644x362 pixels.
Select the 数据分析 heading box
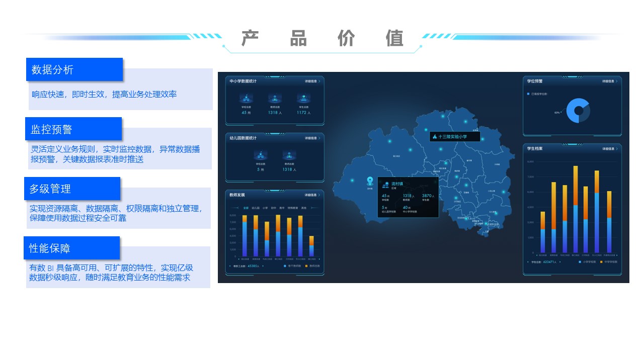74,69
